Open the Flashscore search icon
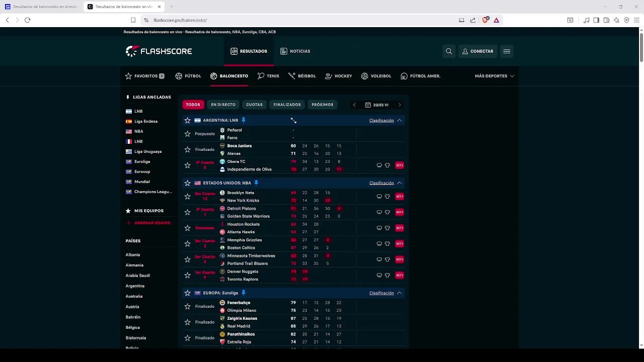644x362 pixels. (x=449, y=51)
